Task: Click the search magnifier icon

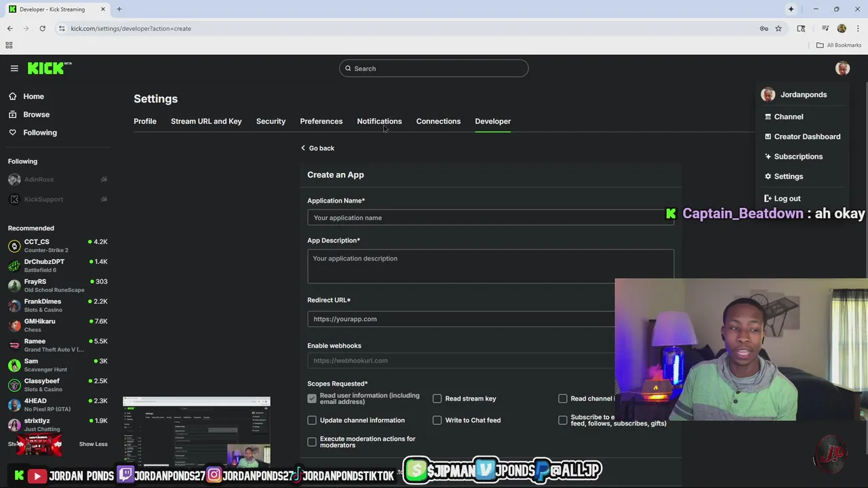Action: click(348, 68)
